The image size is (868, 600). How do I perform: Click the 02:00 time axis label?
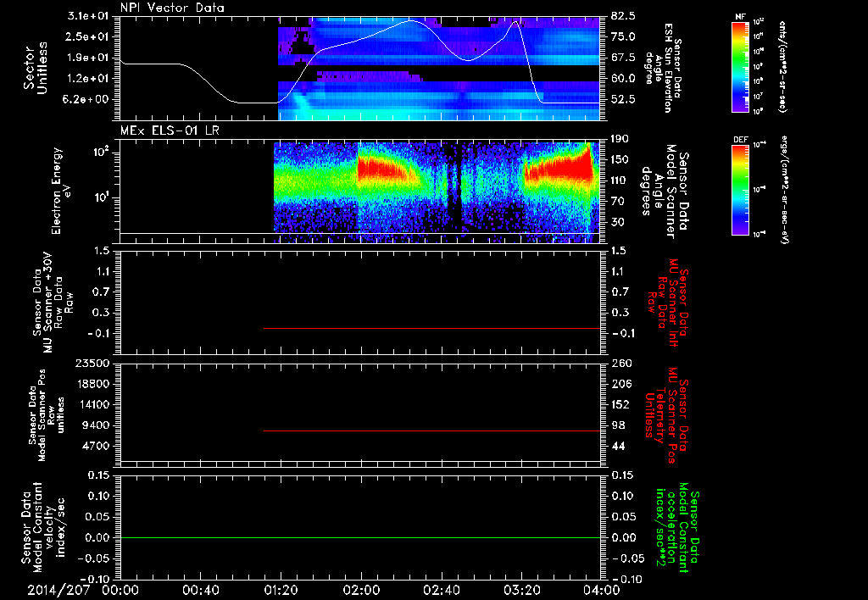tap(361, 590)
